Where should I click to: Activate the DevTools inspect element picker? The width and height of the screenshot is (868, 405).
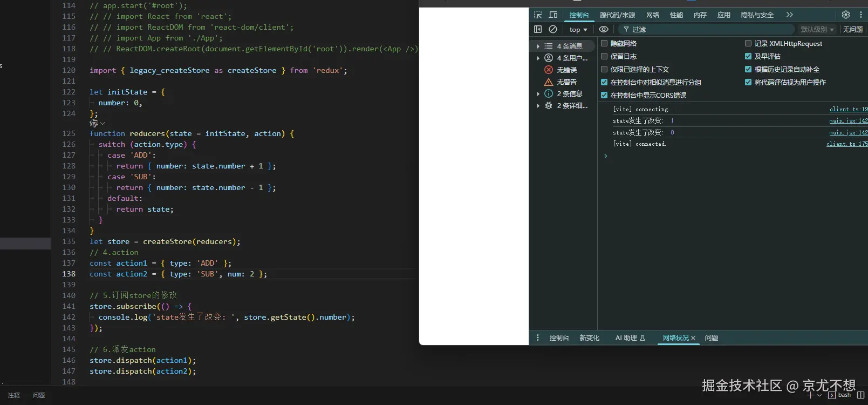pos(538,15)
